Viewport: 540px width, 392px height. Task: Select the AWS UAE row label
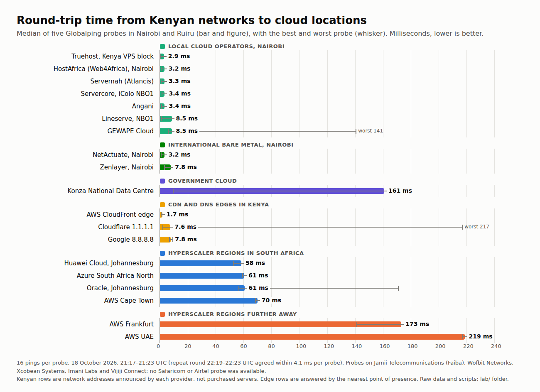(x=139, y=337)
